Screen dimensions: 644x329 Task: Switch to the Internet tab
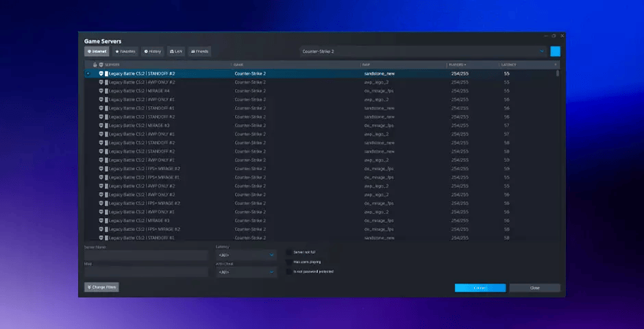[x=97, y=51]
